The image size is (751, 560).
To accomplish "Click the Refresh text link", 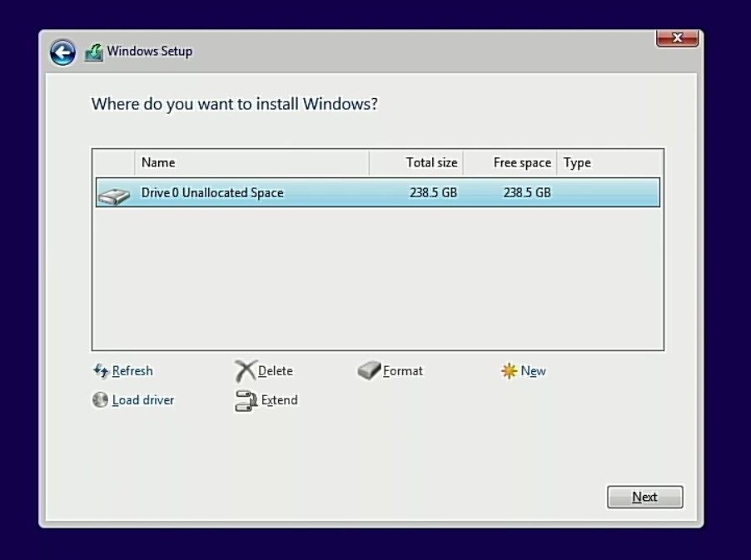I will click(x=132, y=371).
